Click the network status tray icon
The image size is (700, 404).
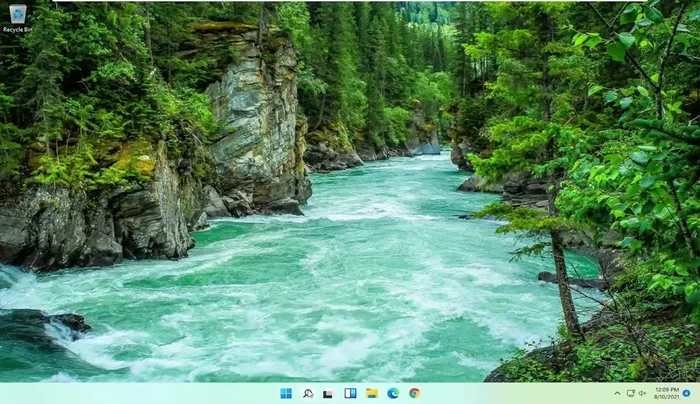(x=630, y=393)
